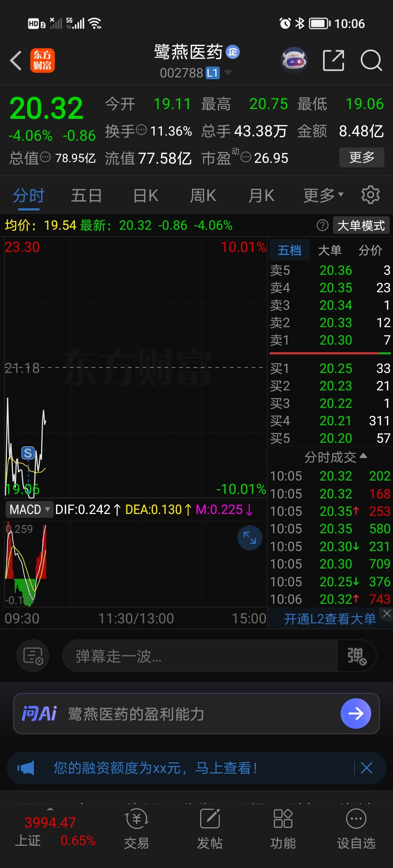Open the 更多 chart period dropdown
393x868 pixels.
pyautogui.click(x=323, y=195)
